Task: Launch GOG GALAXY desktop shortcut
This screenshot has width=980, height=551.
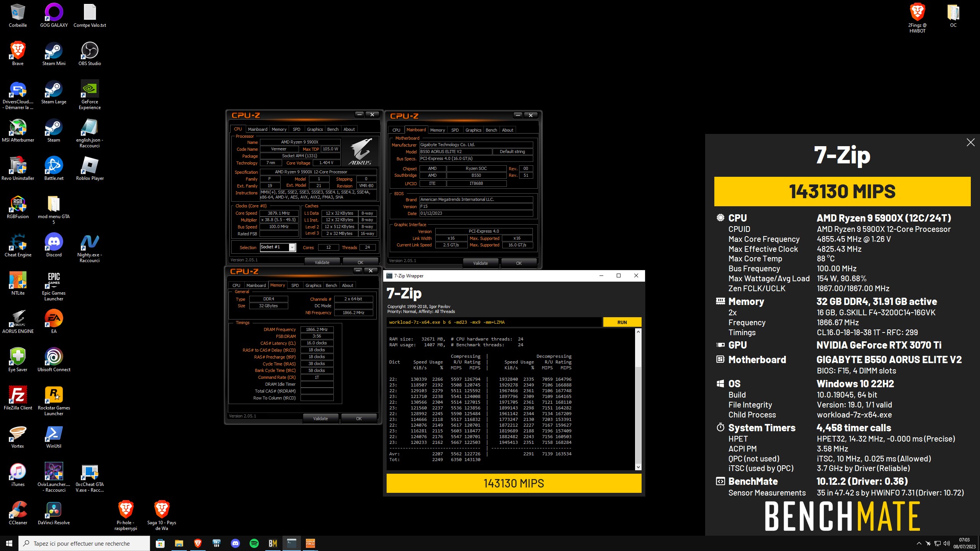Action: [x=54, y=15]
